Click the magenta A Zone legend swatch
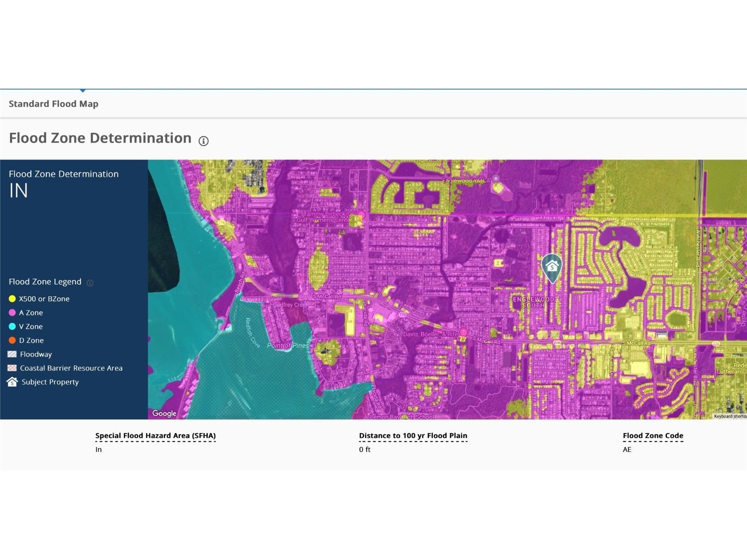Screen dimensions: 747x560 pos(12,313)
